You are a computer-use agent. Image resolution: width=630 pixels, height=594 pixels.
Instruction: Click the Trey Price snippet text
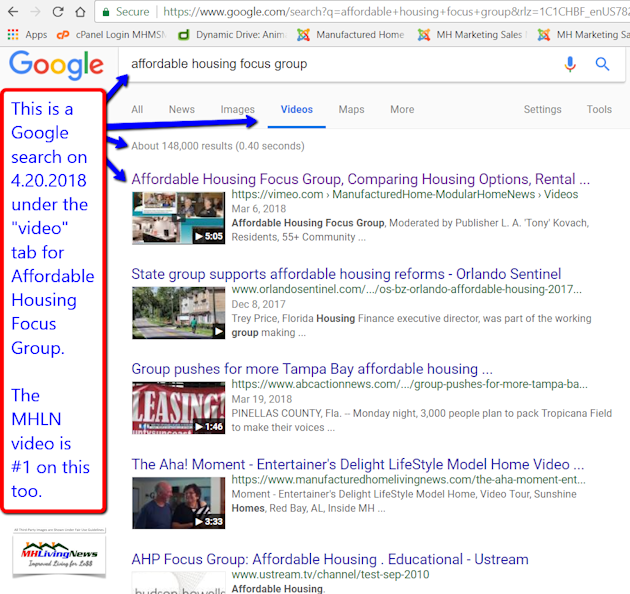tap(411, 326)
